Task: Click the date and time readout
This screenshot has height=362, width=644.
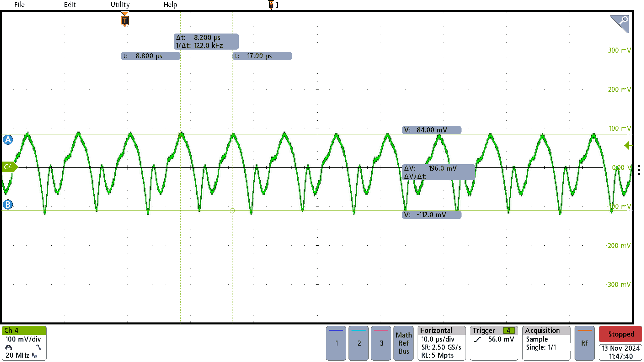Action: (621, 352)
